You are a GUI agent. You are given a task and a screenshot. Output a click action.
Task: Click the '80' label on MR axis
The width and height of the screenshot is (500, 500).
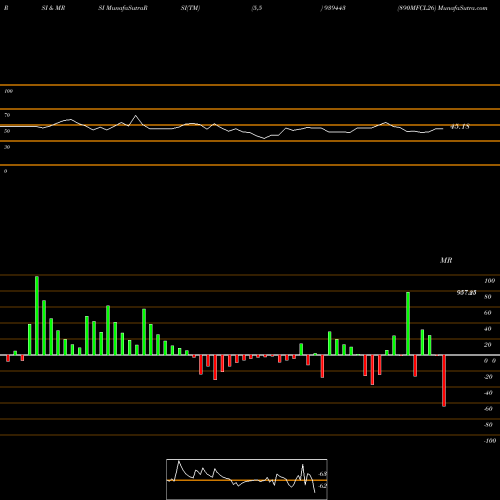coord(488,297)
